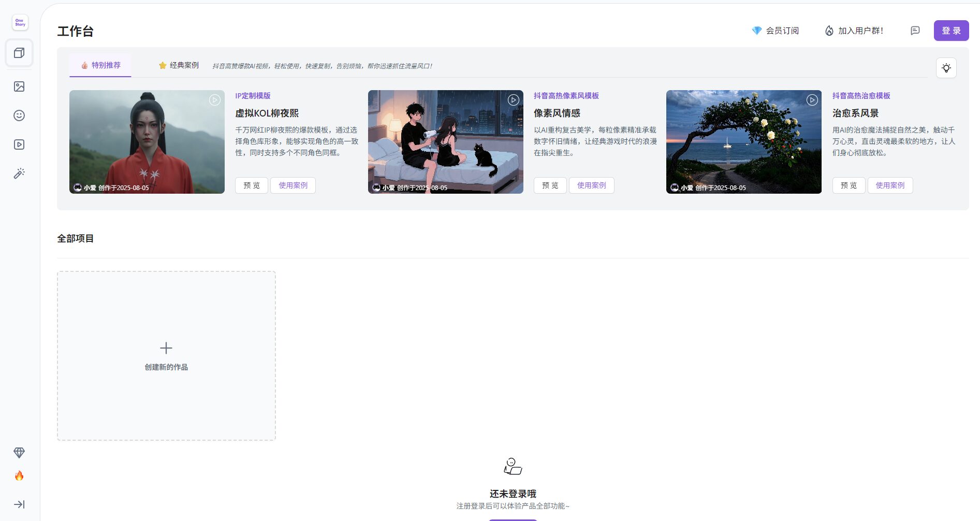Open the video play sidebar icon
The width and height of the screenshot is (980, 521).
[x=19, y=144]
